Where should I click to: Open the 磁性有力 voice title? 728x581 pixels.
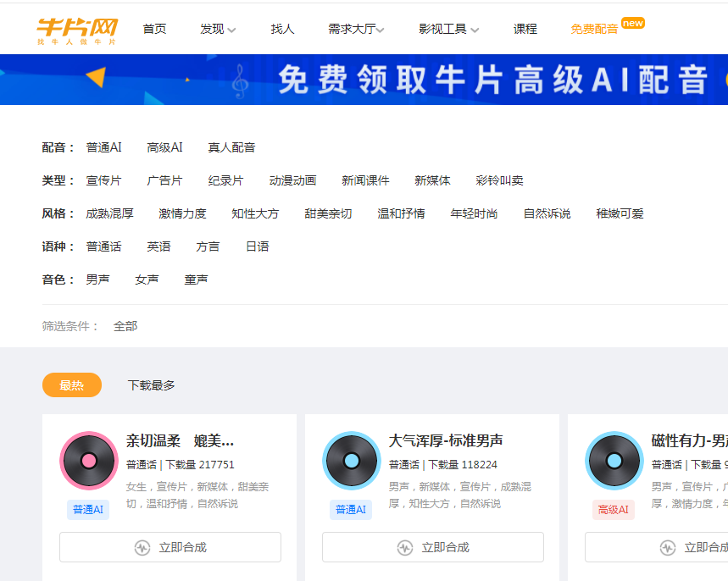(x=690, y=440)
